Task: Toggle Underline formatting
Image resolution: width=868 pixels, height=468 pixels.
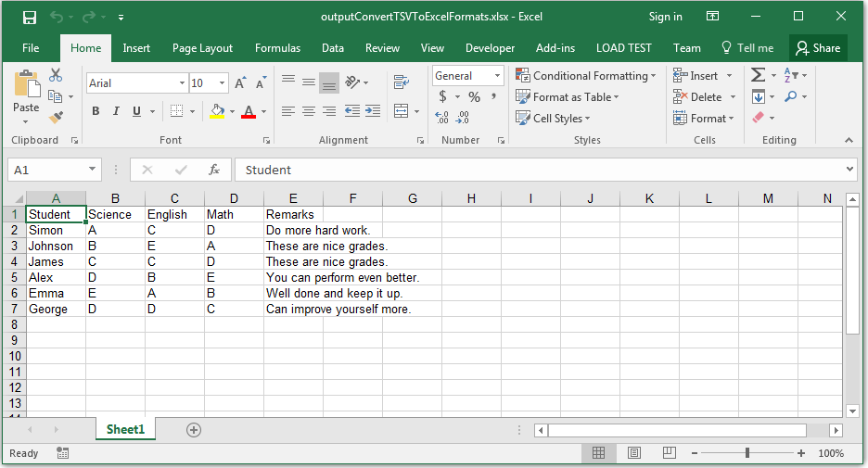Action: (136, 110)
